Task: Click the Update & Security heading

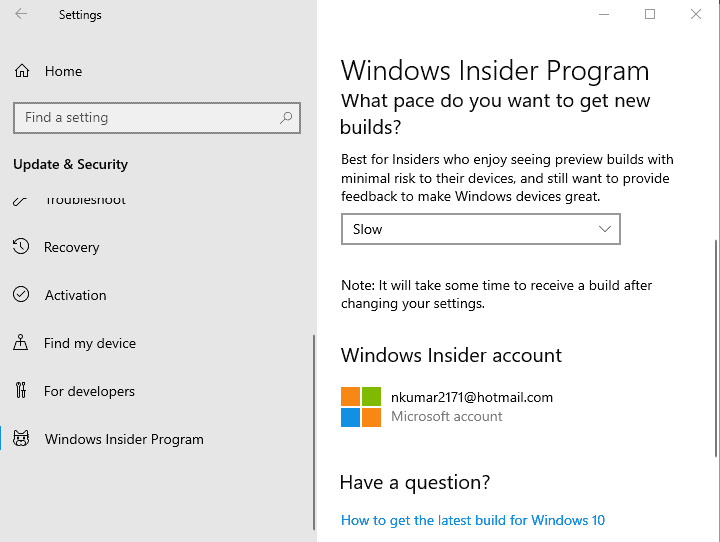Action: (71, 164)
